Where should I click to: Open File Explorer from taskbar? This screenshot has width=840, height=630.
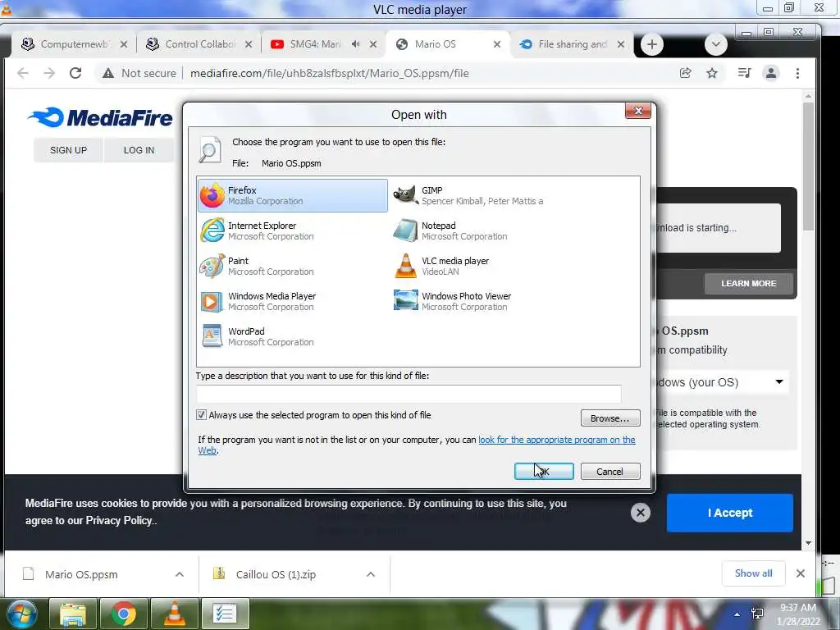click(x=73, y=614)
